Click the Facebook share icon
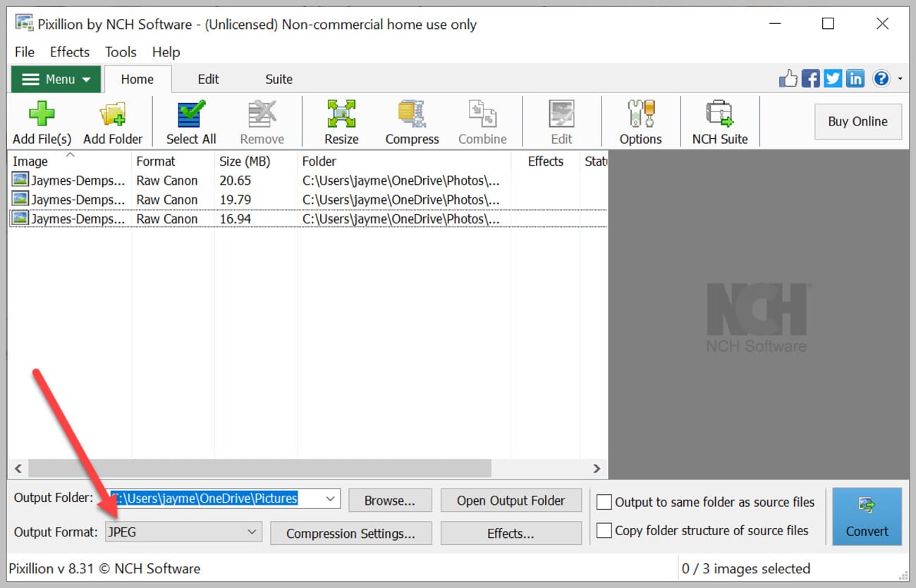The width and height of the screenshot is (916, 588). click(x=811, y=79)
